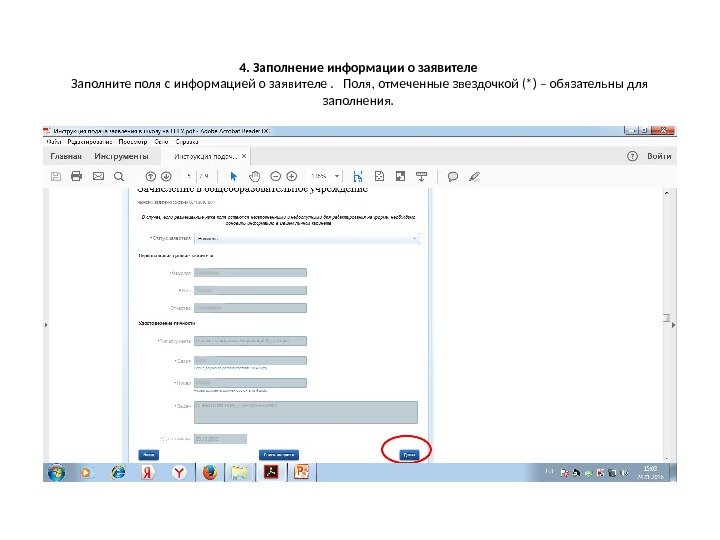This screenshot has width=720, height=540.
Task: Add a comment with the speech bubble icon
Action: [453, 176]
